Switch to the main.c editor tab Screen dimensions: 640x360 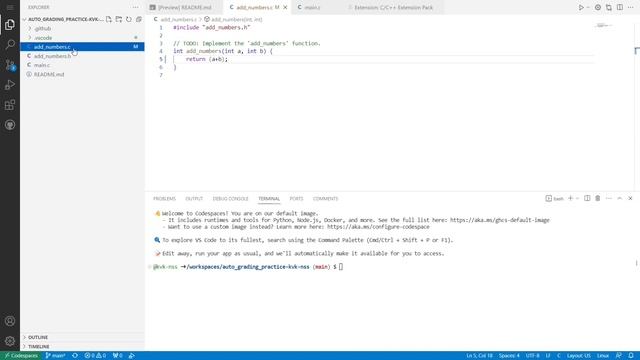[313, 7]
